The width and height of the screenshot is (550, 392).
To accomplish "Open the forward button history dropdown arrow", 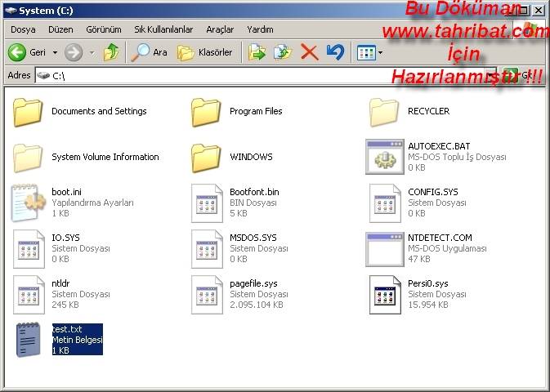I will pyautogui.click(x=92, y=52).
